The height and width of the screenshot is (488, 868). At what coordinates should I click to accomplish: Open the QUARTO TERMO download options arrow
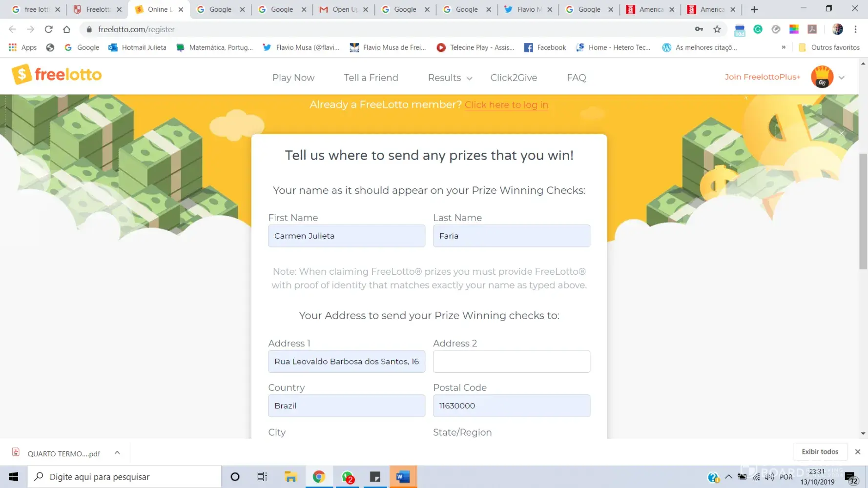[x=117, y=453]
